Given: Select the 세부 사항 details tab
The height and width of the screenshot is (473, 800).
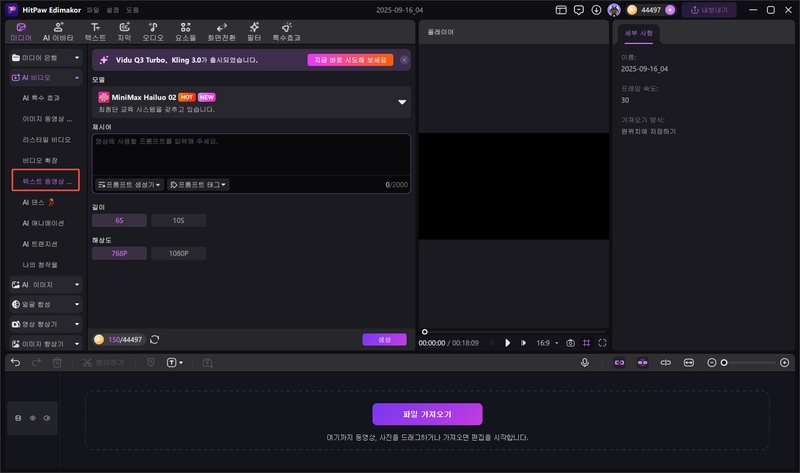Looking at the screenshot, I should pos(639,33).
